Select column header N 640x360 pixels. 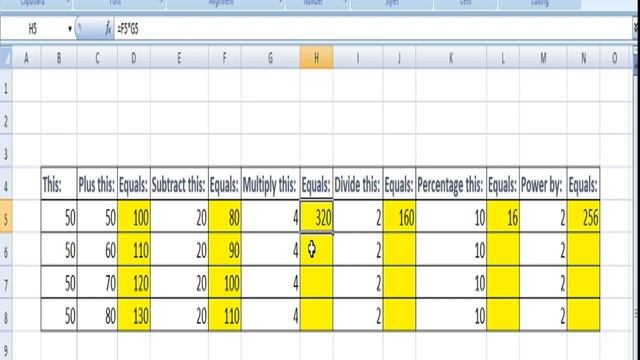pyautogui.click(x=584, y=58)
